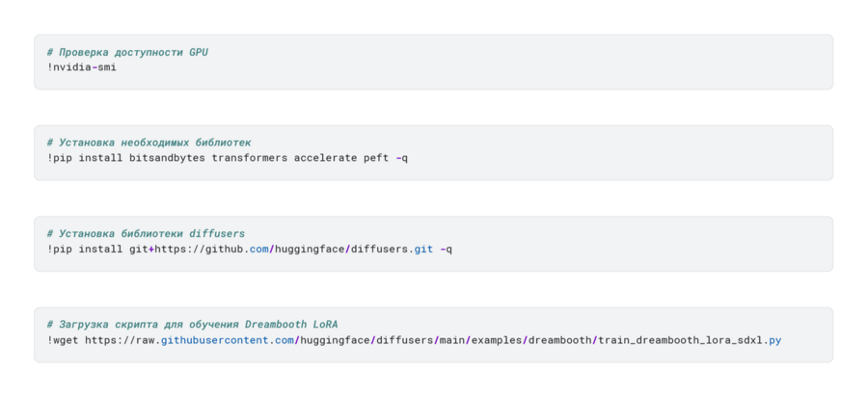
Task: Click huggingface in the wget URL
Action: pyautogui.click(x=335, y=340)
